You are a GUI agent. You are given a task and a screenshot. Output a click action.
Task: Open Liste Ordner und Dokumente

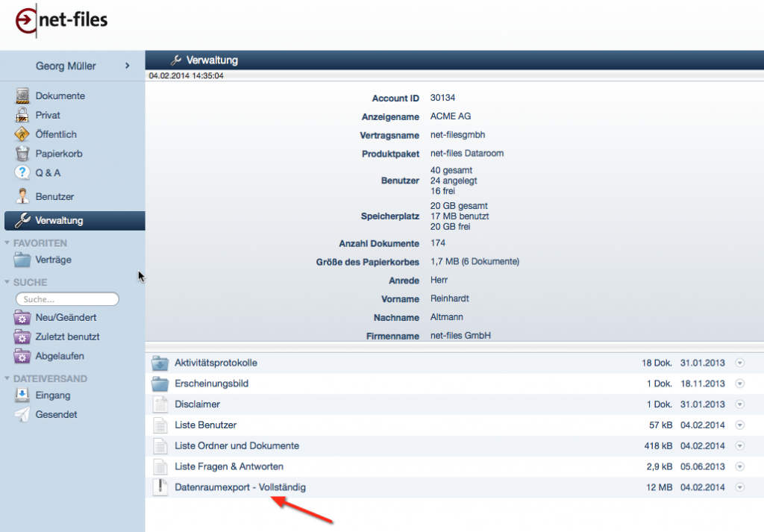tap(237, 446)
